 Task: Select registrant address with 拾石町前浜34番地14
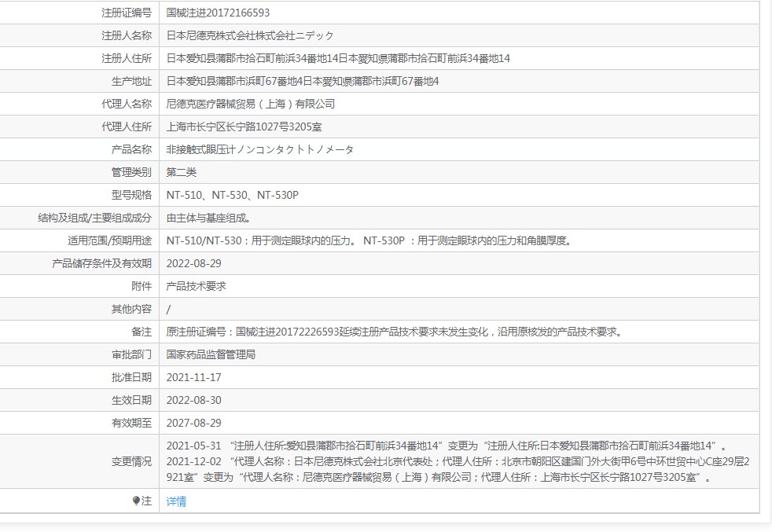tap(338, 59)
